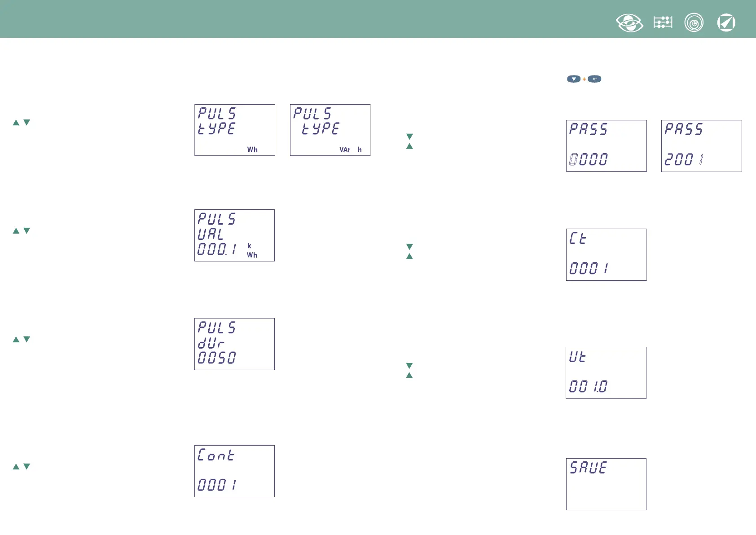The height and width of the screenshot is (535, 756).
Task: Select the SAUE display screen
Action: [606, 484]
